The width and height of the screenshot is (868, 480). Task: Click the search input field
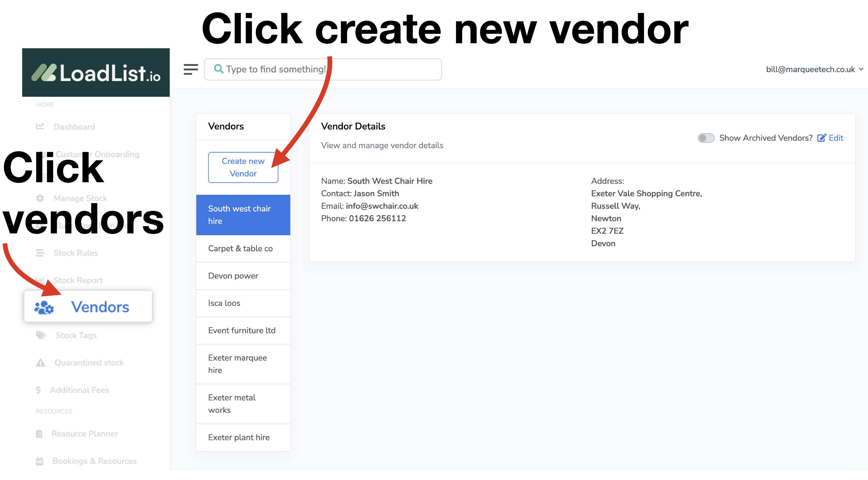coord(323,69)
